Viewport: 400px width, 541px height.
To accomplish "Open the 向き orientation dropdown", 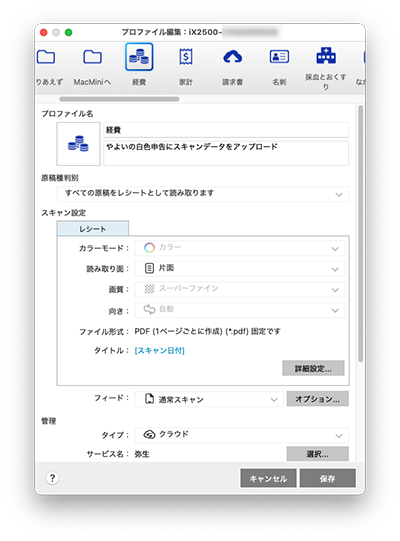I will (x=240, y=310).
